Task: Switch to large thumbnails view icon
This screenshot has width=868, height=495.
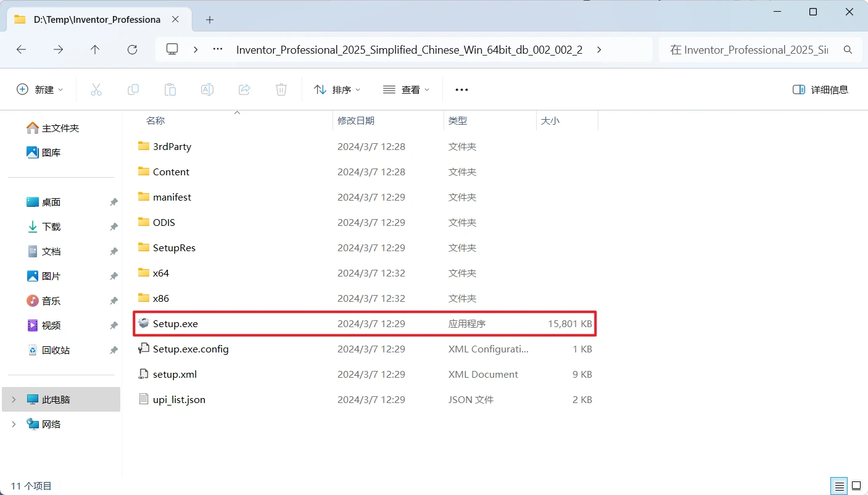Action: coord(856,486)
